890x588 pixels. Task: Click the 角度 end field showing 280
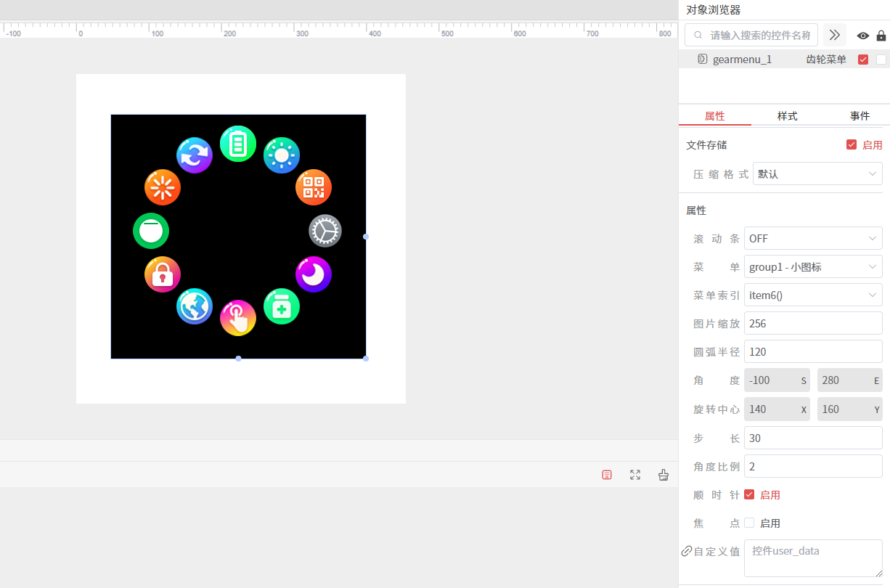[850, 380]
